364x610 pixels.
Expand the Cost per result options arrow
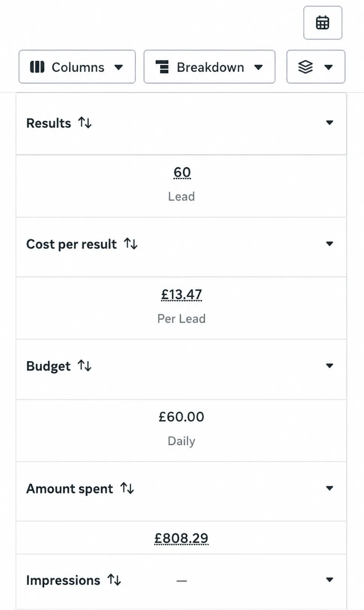click(x=329, y=244)
